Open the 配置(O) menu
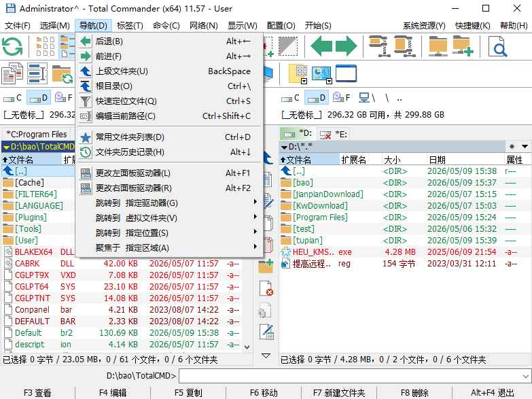The width and height of the screenshot is (532, 399). 281,26
